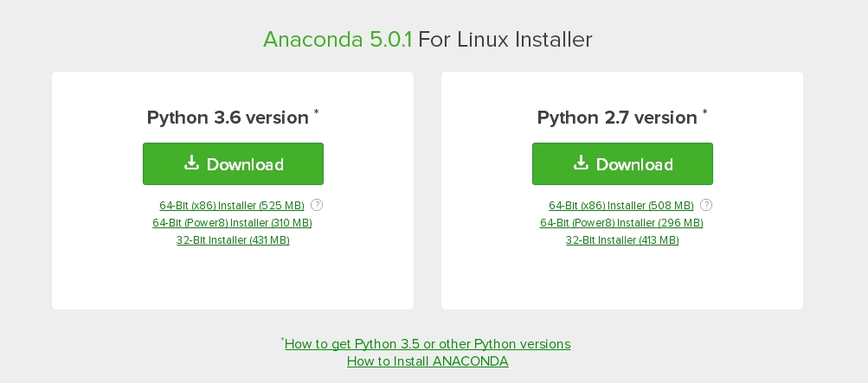Click empty area of the Python 2.7 card

(622, 279)
